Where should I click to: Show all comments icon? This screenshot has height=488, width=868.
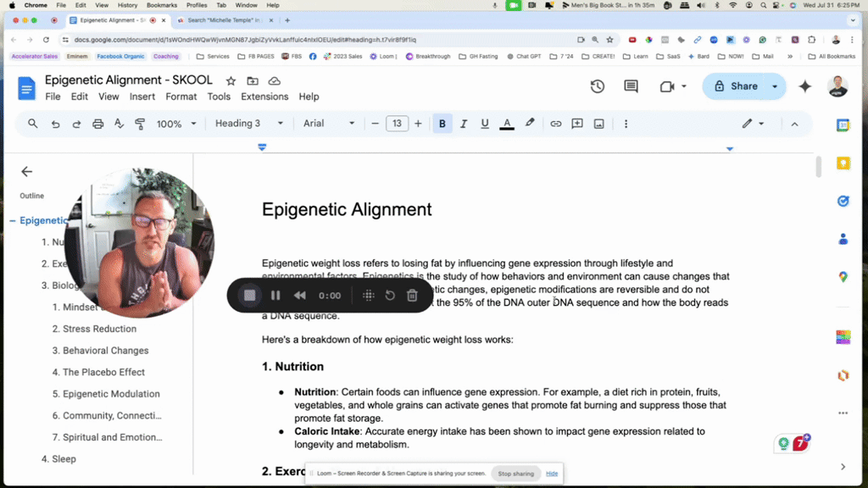pos(631,86)
